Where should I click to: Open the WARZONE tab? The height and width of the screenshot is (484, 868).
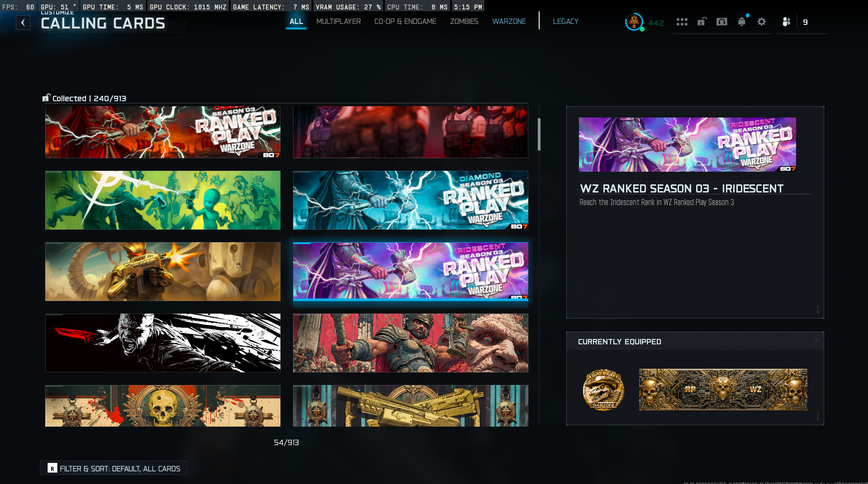pos(509,21)
